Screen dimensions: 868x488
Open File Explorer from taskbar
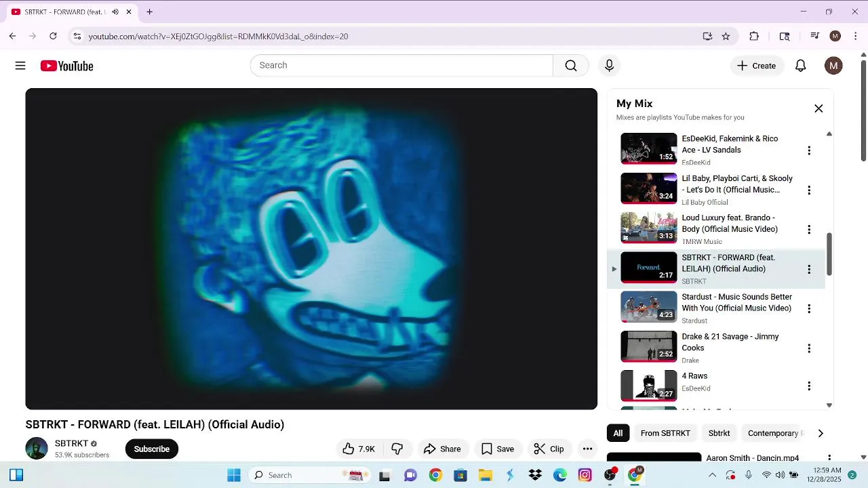pyautogui.click(x=486, y=475)
